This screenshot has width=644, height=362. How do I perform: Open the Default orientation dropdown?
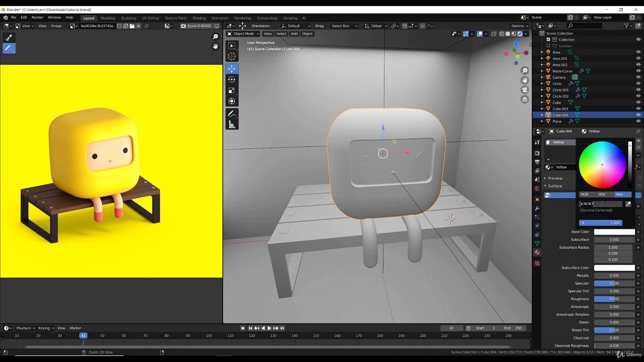296,26
